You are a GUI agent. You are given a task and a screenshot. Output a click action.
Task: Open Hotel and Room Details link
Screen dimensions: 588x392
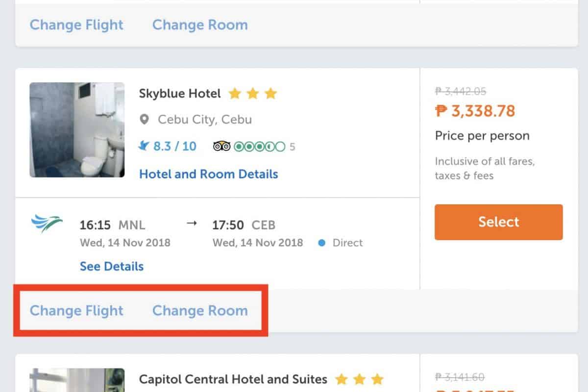(209, 174)
